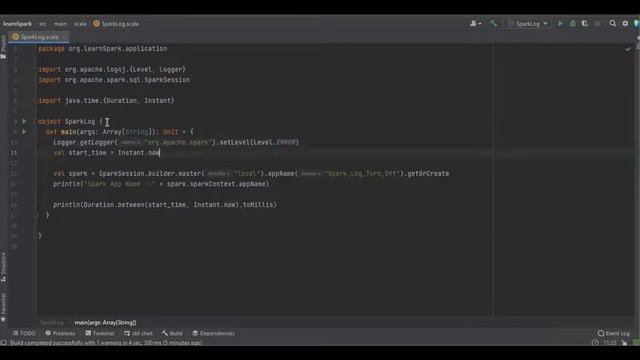Screen dimensions: 640x360
Task: Toggle tool window bars via bottom-left corner icon
Action: pyautogui.click(x=4, y=342)
